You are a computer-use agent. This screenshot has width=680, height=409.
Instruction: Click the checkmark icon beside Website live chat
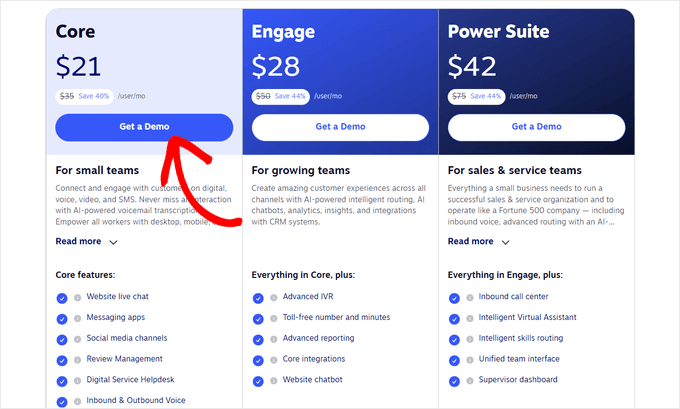coord(62,298)
